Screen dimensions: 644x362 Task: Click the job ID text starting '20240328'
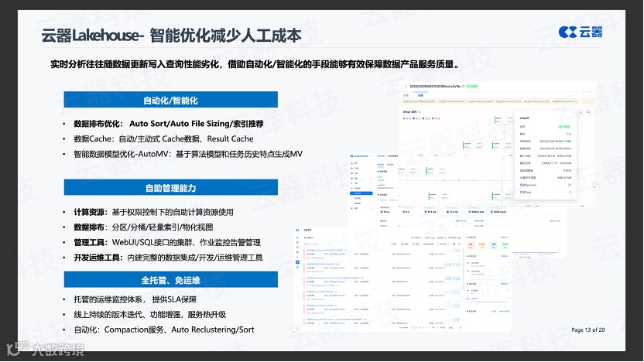coord(435,87)
